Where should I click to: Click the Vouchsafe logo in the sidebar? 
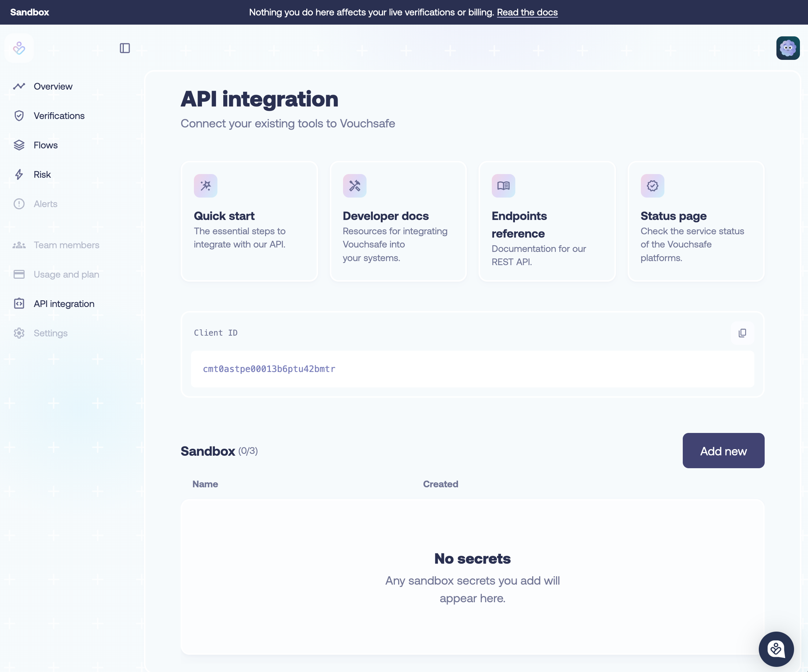(19, 48)
